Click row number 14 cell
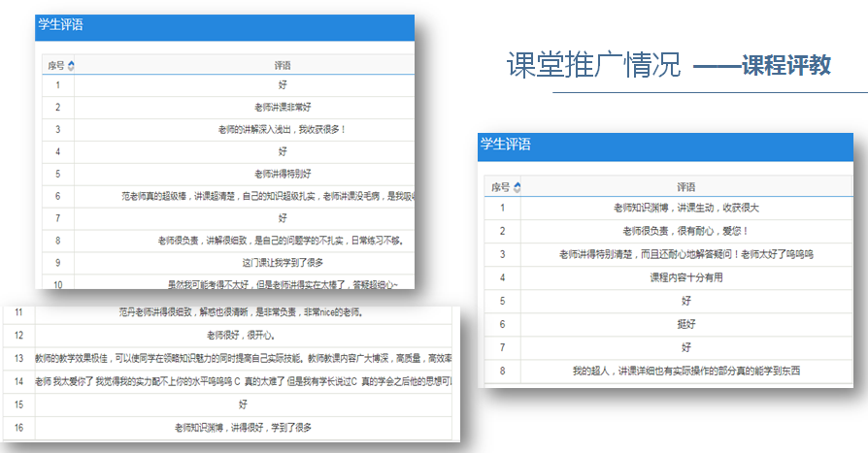868x453 pixels. coord(18,381)
